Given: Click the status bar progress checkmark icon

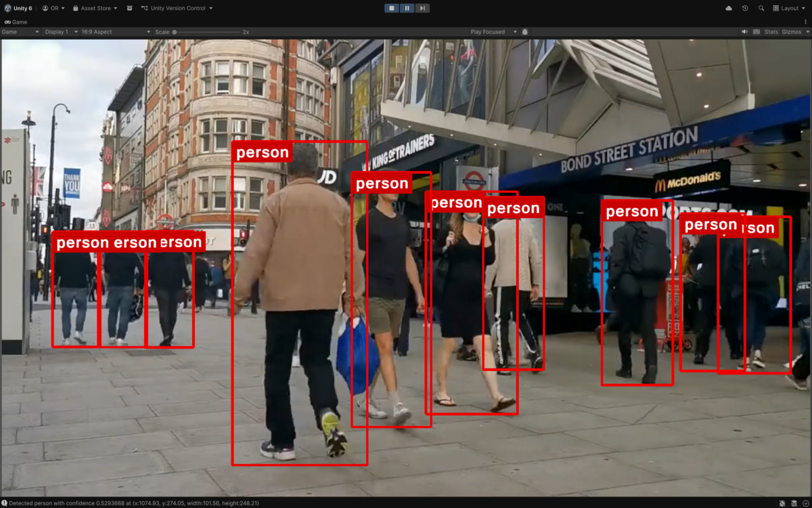Looking at the screenshot, I should click(805, 503).
